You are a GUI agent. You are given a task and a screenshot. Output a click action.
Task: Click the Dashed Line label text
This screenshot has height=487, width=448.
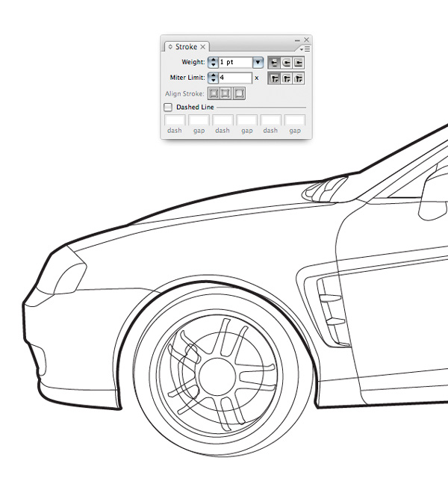tap(195, 107)
